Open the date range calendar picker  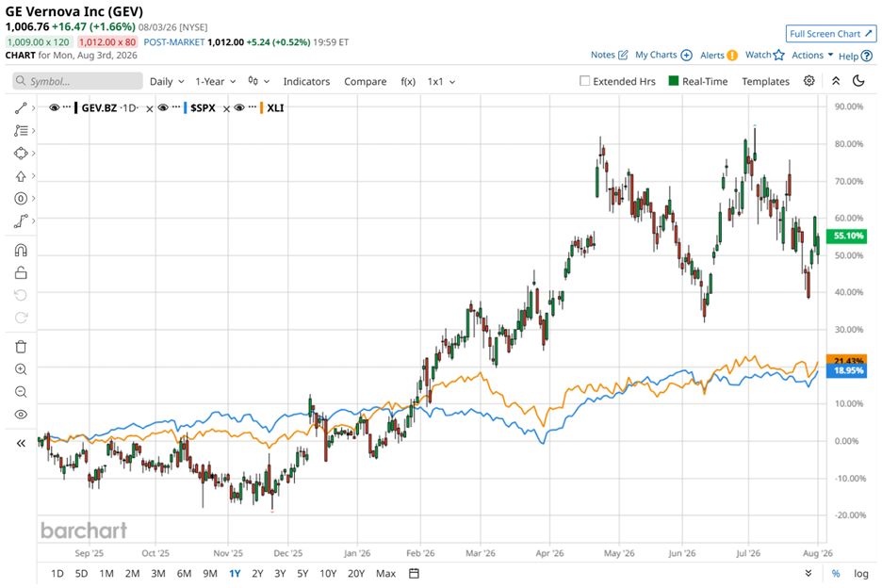414,573
